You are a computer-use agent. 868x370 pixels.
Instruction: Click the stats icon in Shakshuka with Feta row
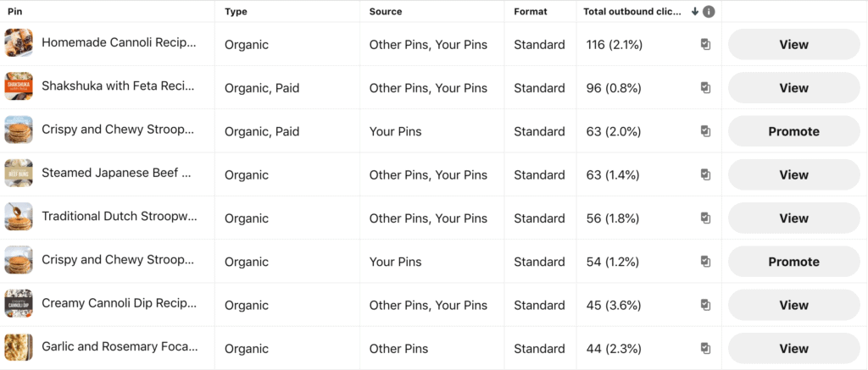(x=705, y=88)
